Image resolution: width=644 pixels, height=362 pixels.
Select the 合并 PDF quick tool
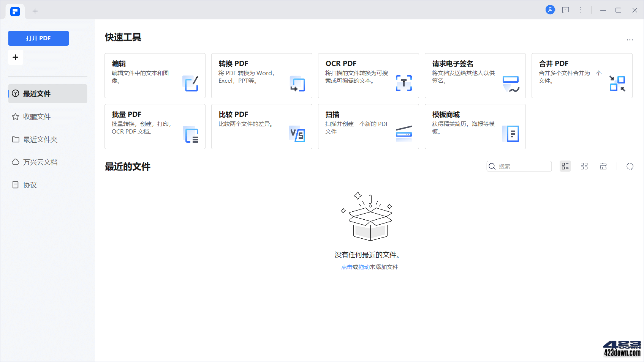point(581,76)
